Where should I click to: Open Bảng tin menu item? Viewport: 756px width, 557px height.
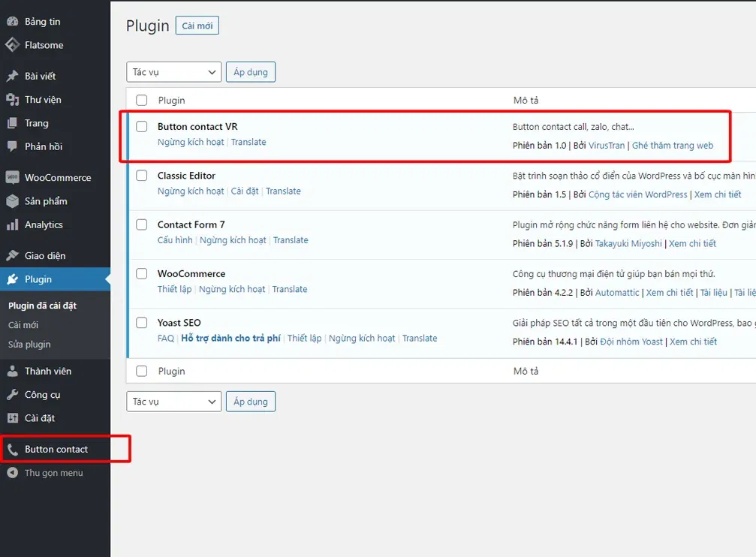pos(43,22)
